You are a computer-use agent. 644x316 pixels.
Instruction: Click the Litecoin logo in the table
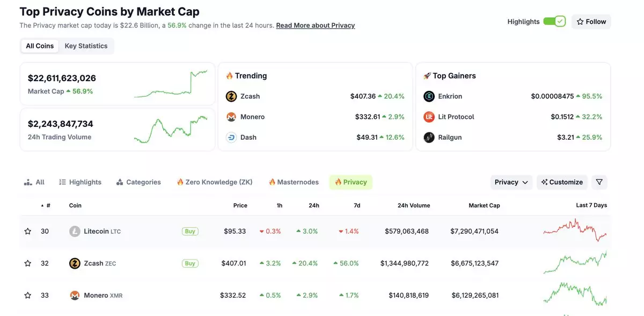click(75, 231)
